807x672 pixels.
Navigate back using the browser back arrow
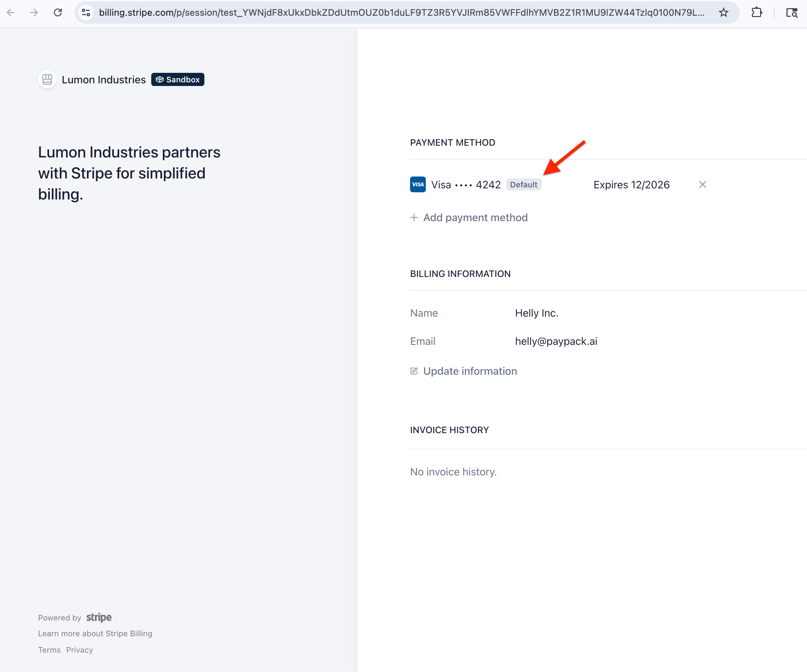(x=11, y=13)
